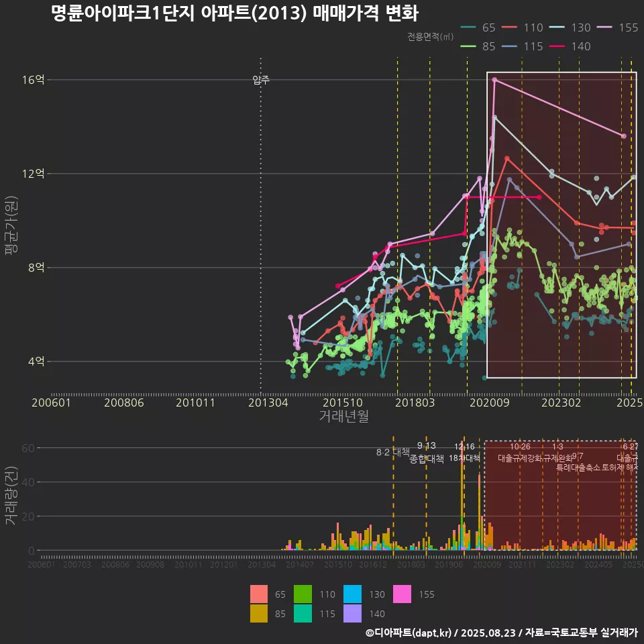This screenshot has width=644, height=644.
Task: Click the green 110 swatch in bottom legend
Action: click(303, 594)
